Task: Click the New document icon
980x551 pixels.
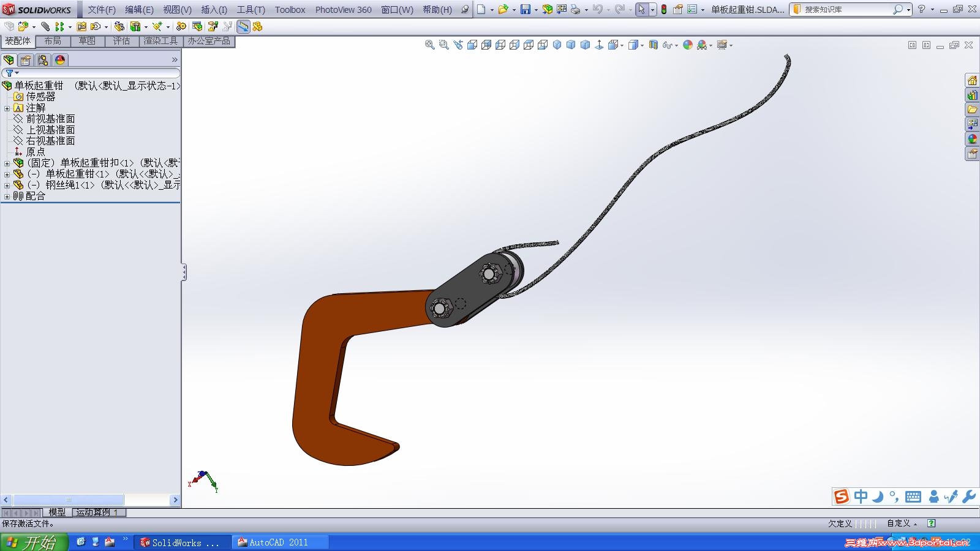Action: tap(481, 9)
